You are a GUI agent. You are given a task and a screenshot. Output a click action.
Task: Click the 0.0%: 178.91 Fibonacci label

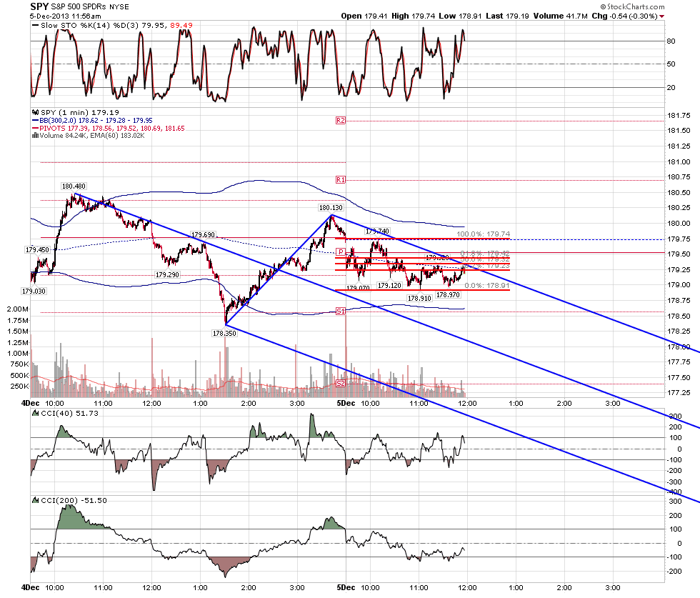(487, 285)
